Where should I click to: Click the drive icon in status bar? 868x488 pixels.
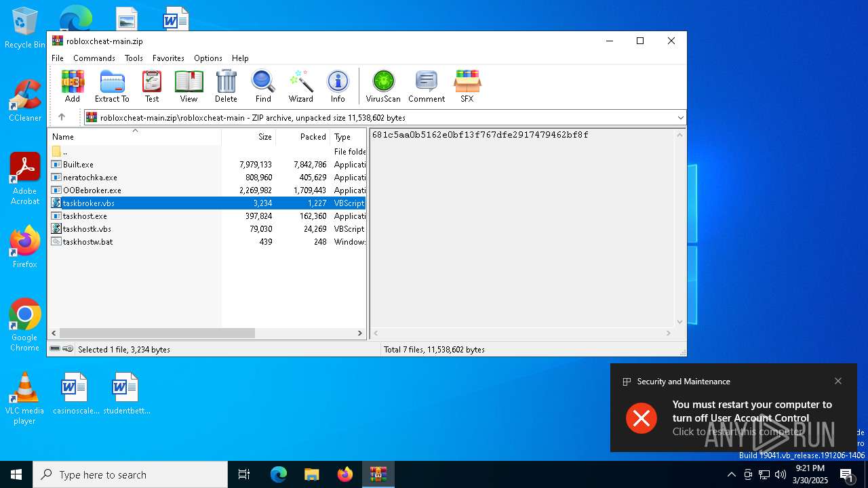coord(55,349)
